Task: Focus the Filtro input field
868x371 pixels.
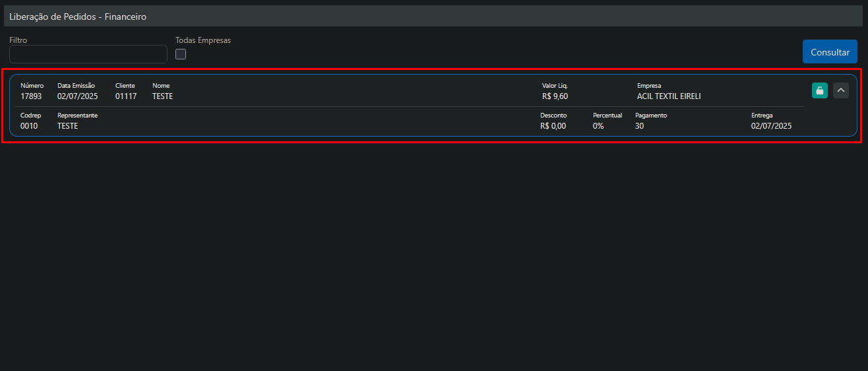Action: point(88,54)
